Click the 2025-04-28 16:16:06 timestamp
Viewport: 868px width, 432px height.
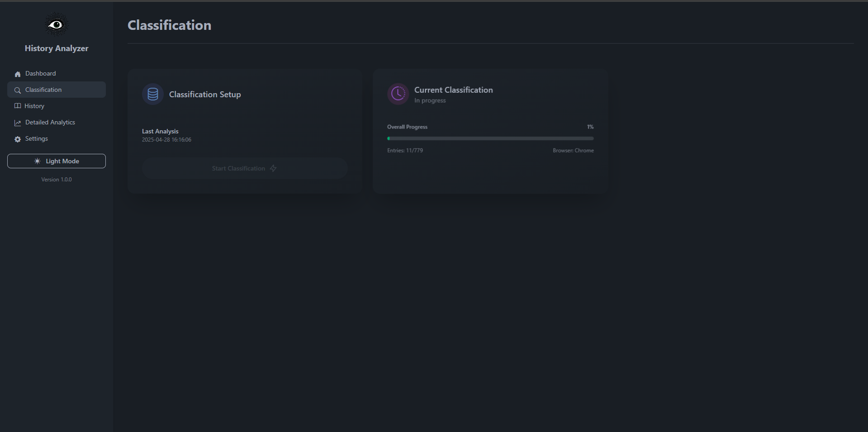coord(166,140)
